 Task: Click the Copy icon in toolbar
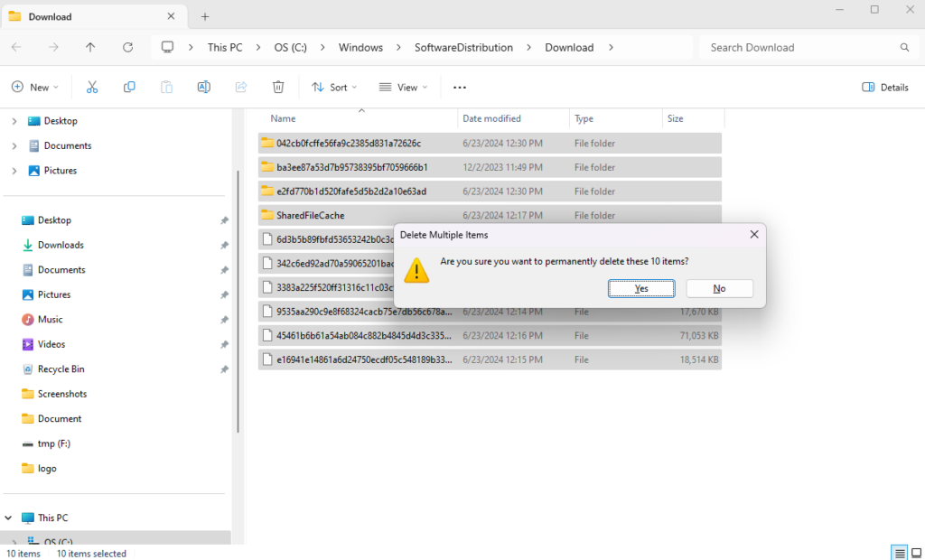[x=129, y=88]
